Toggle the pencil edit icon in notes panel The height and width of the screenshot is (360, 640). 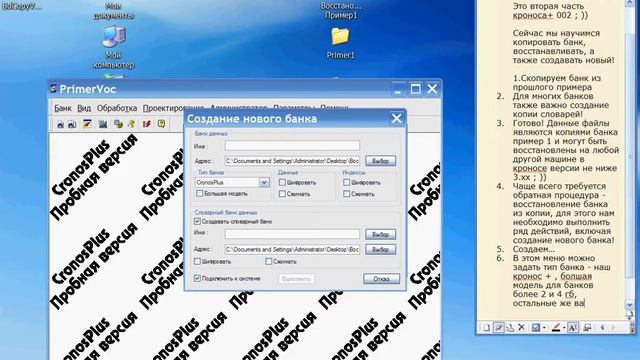[498, 327]
